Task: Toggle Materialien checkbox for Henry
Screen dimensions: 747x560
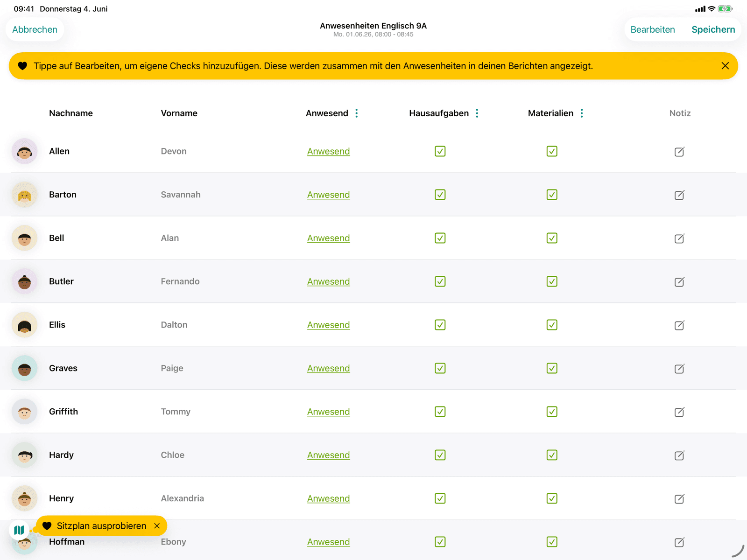Action: pyautogui.click(x=552, y=498)
